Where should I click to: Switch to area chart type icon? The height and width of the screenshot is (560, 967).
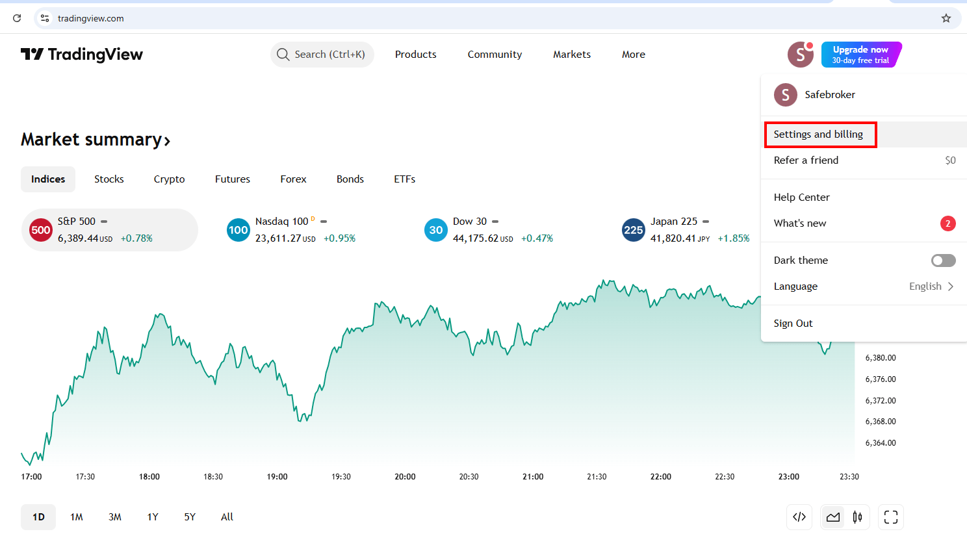click(833, 517)
